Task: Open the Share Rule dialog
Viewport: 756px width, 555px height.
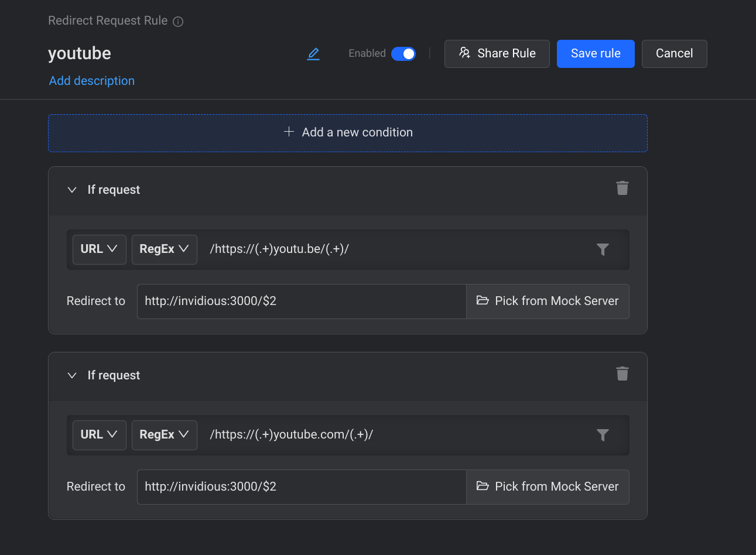Action: 497,54
